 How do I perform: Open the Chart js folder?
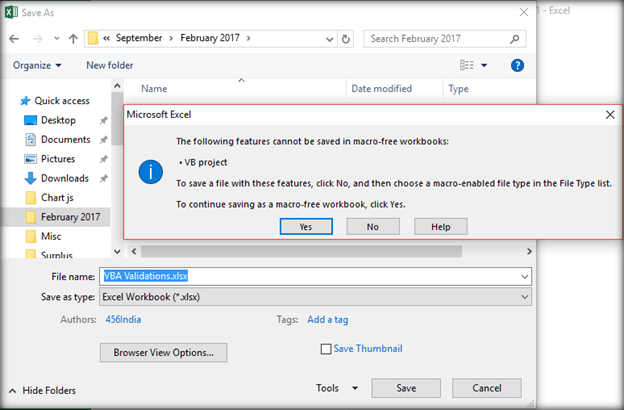[x=57, y=197]
